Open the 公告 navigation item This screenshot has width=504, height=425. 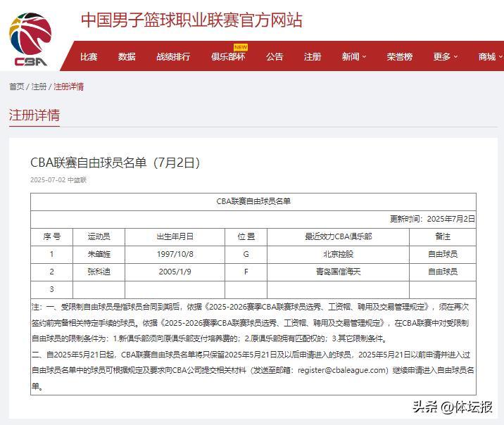coord(275,57)
